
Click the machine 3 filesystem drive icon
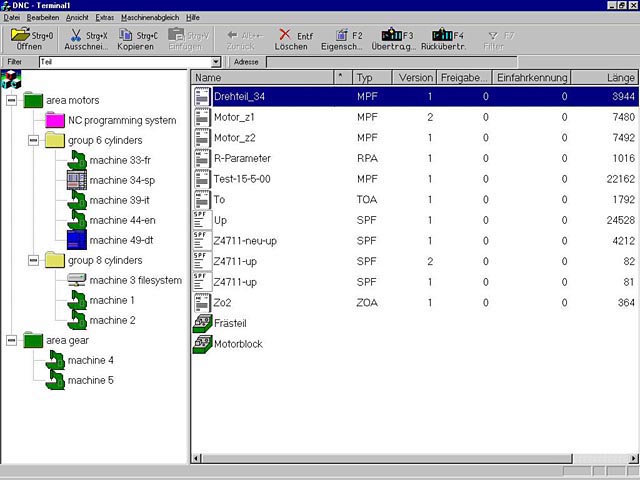click(x=77, y=280)
